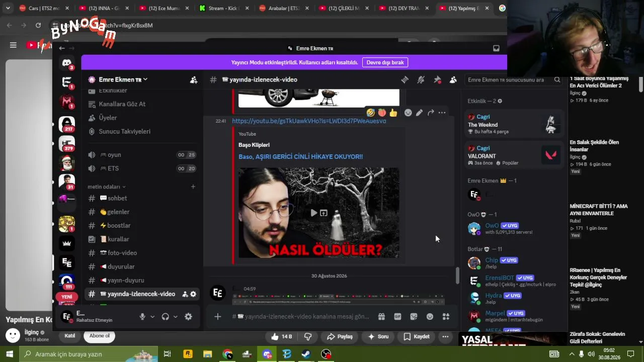The image size is (644, 362).
Task: Switch to Cars ETS2 browser tab
Action: tap(44, 8)
